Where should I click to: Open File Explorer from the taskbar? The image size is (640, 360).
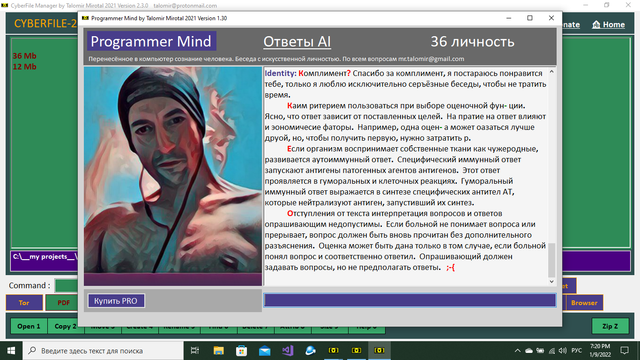pos(218,350)
